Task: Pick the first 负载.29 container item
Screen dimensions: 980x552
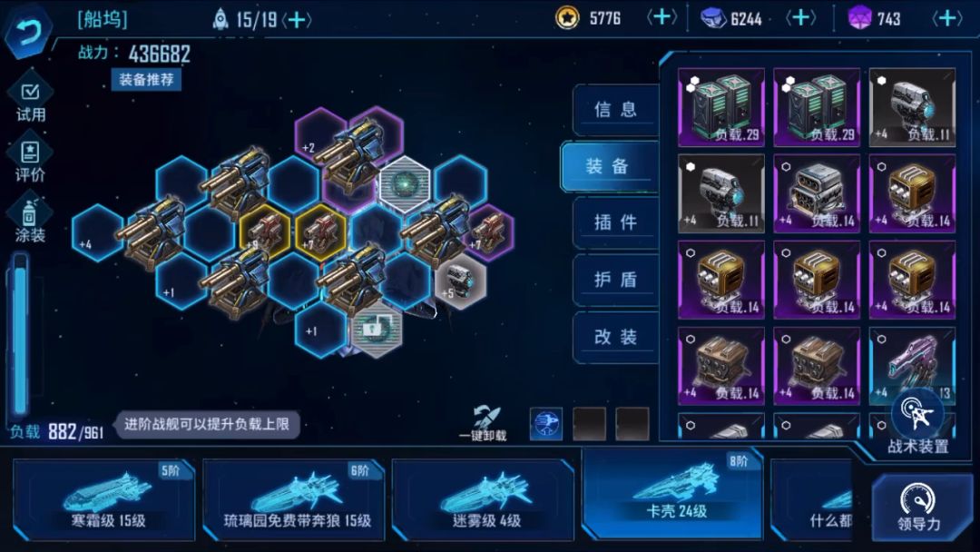Action: [x=721, y=107]
